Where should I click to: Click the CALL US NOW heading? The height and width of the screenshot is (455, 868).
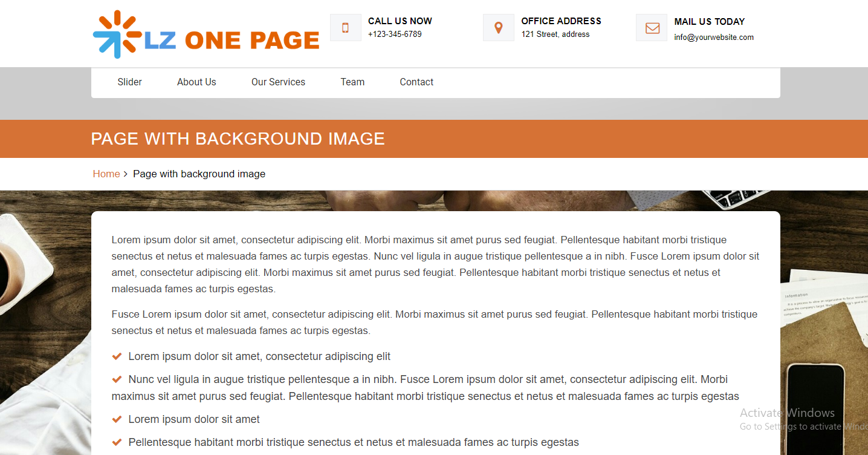400,21
